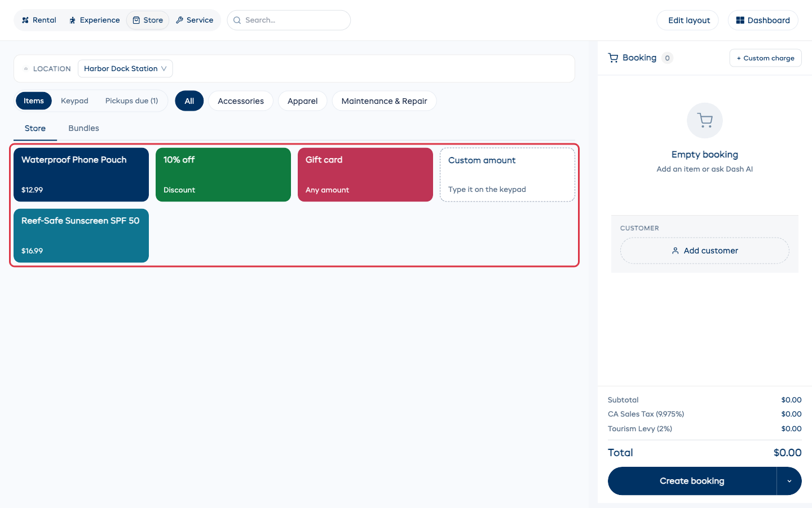Click Create booking

point(692,481)
